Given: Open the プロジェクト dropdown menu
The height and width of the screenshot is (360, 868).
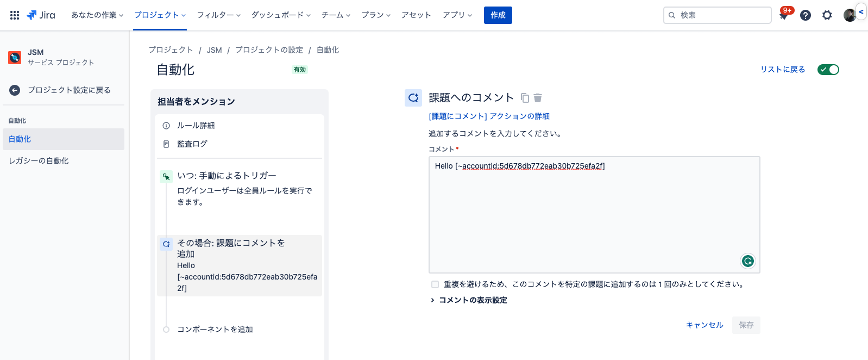Looking at the screenshot, I should (160, 15).
